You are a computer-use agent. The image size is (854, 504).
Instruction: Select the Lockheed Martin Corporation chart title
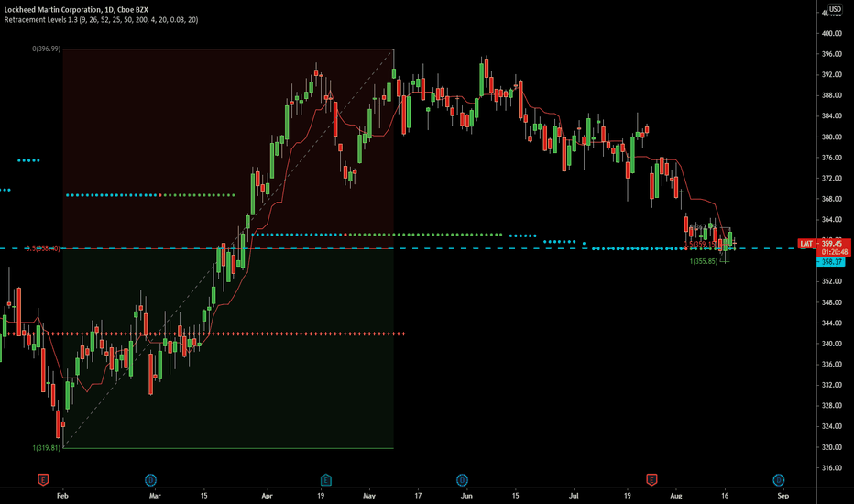76,10
